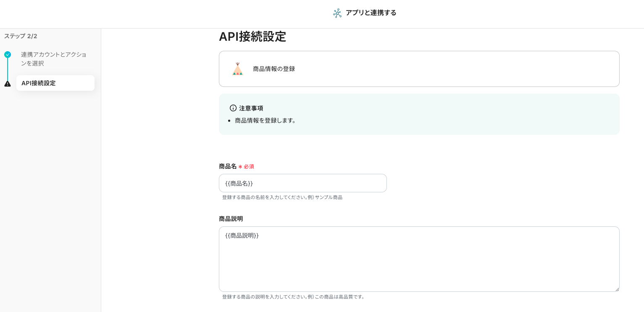Click the green checkmark step icon
Screen dimensions: 644x312
click(8, 55)
